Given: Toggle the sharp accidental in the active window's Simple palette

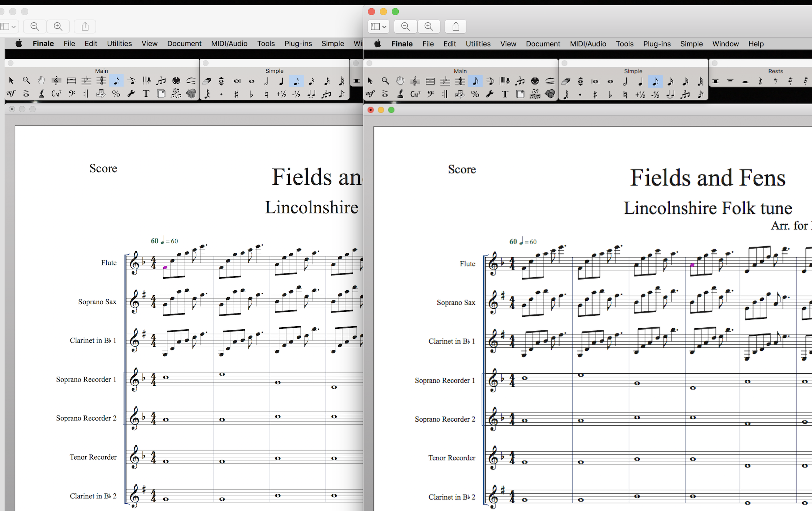Looking at the screenshot, I should [x=595, y=95].
